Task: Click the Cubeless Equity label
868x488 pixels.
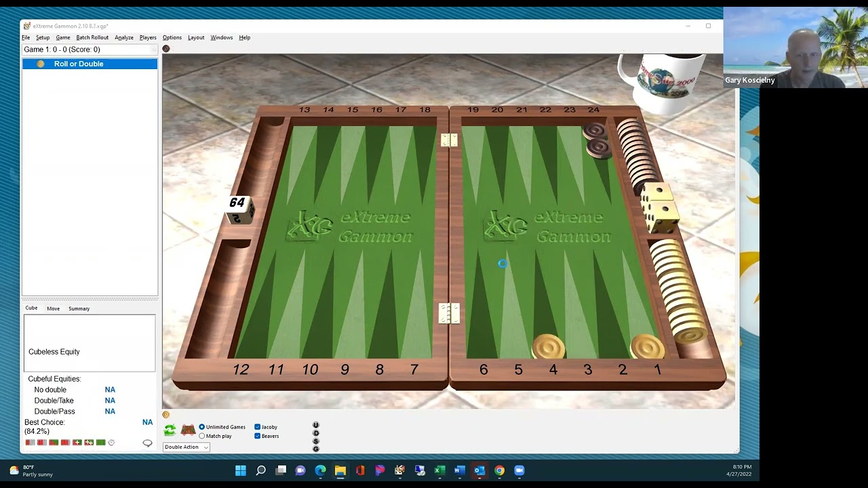Action: [54, 352]
